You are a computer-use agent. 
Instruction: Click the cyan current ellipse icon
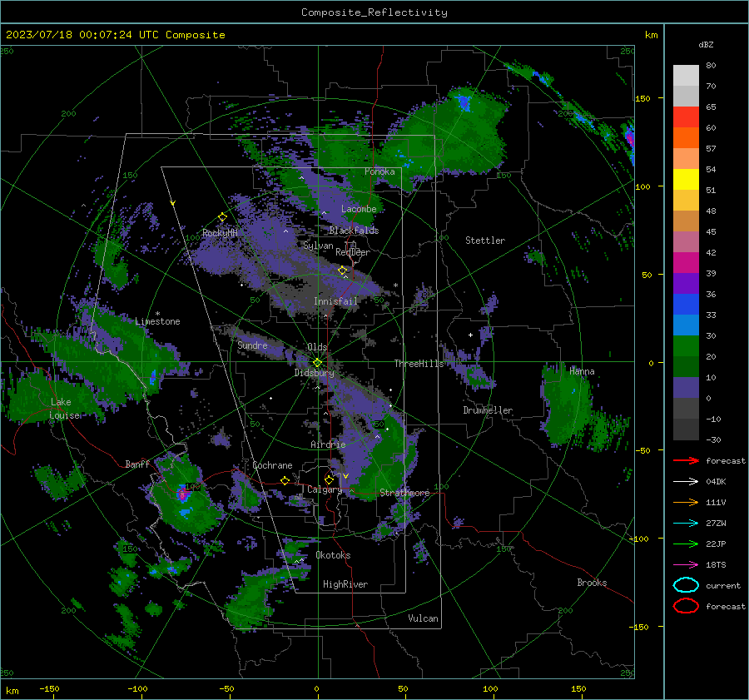coord(686,585)
